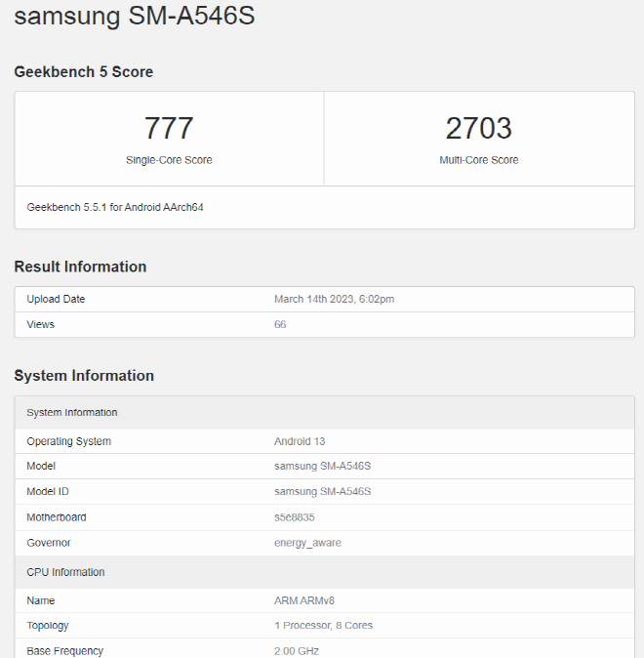The image size is (644, 658).
Task: Click the samsung SM-A546S page title
Action: click(135, 17)
